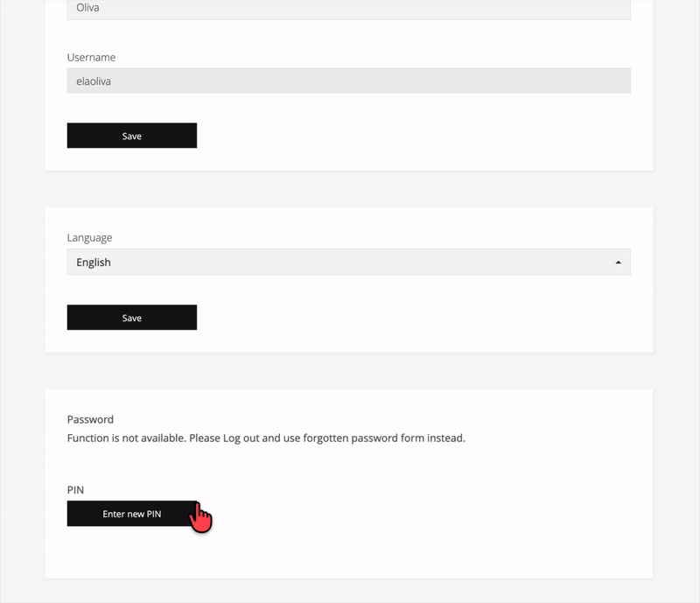Image resolution: width=700 pixels, height=603 pixels.
Task: Click the red hand pointer icon
Action: point(201,517)
